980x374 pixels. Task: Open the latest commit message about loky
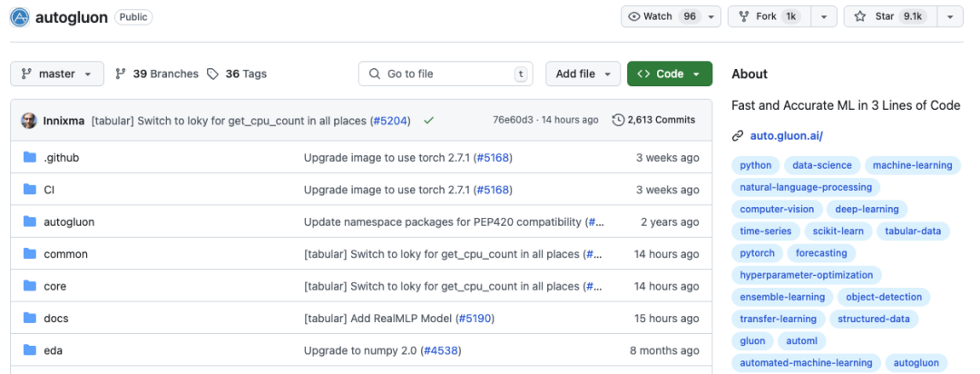pos(228,121)
